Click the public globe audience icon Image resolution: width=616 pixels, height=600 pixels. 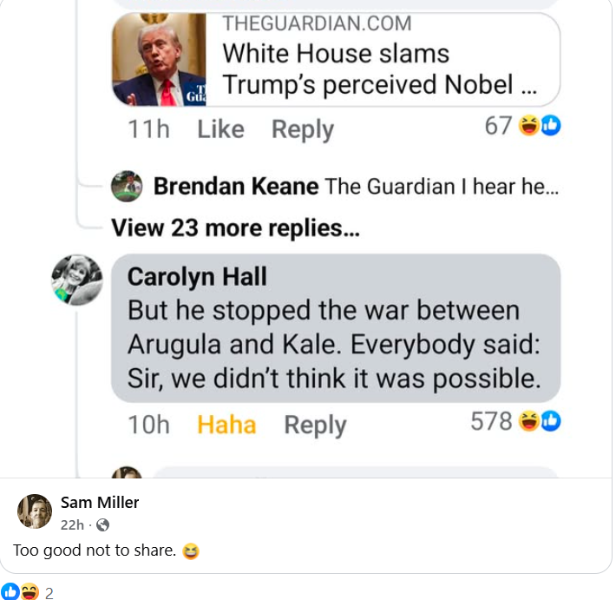103,525
